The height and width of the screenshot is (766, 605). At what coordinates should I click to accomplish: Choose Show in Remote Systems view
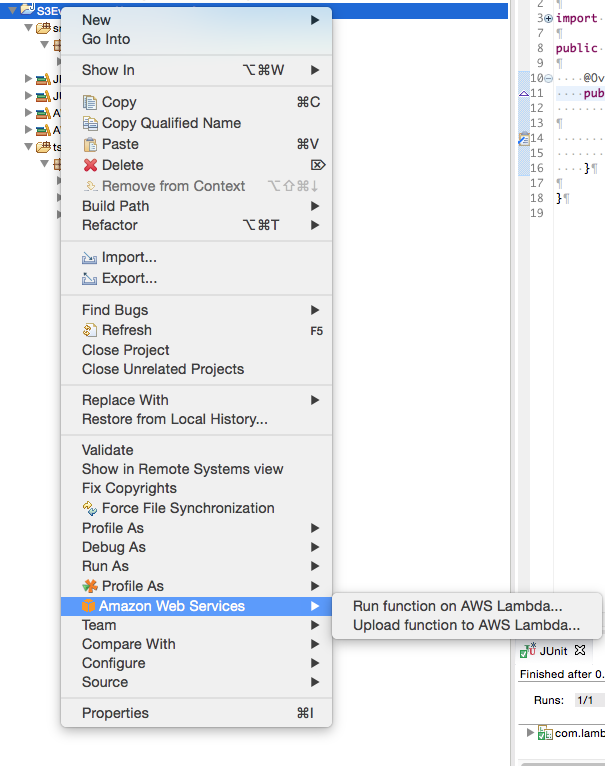click(196, 469)
